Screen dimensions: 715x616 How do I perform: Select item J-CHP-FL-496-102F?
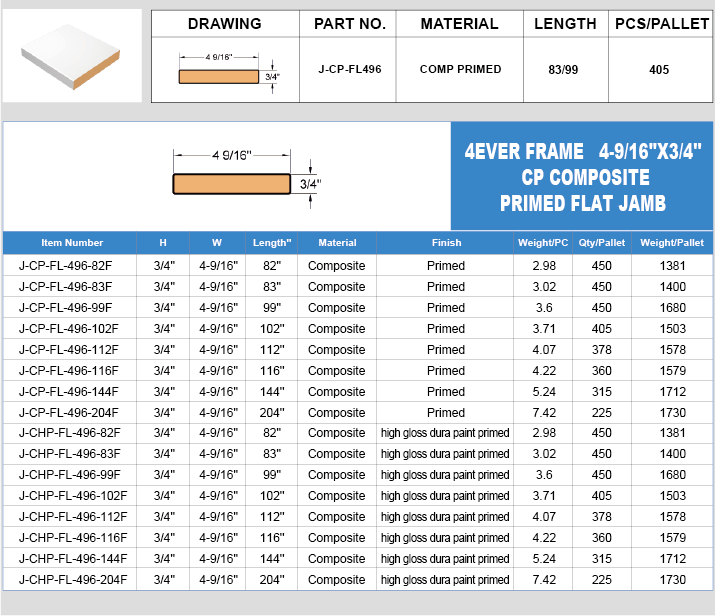73,496
